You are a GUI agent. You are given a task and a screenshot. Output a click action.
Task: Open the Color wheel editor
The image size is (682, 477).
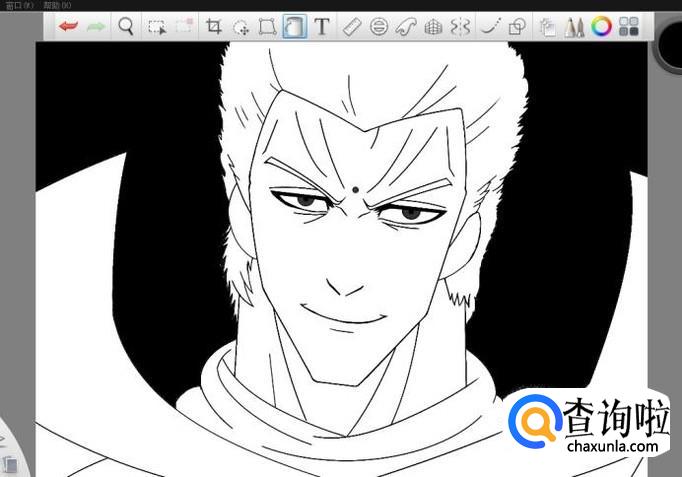click(x=601, y=27)
